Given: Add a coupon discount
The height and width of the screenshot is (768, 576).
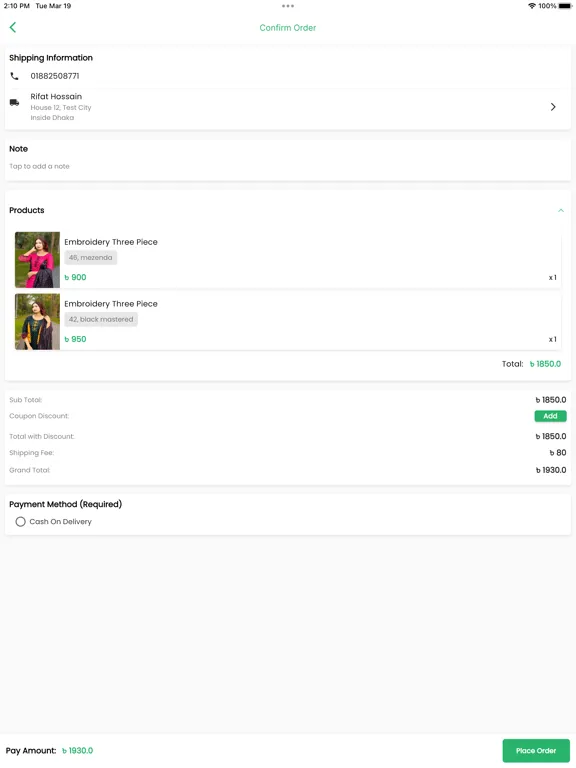Looking at the screenshot, I should coord(550,416).
